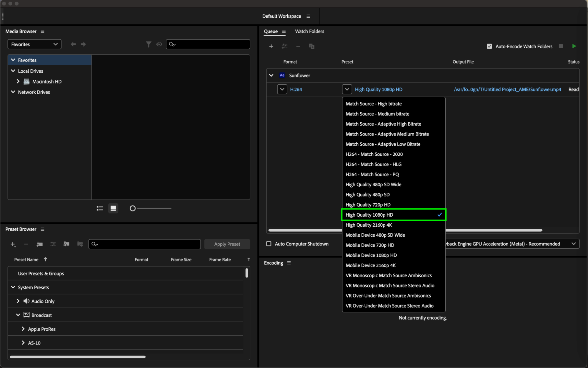Switch Media Browser to list view icon
The height and width of the screenshot is (368, 588).
coord(100,208)
